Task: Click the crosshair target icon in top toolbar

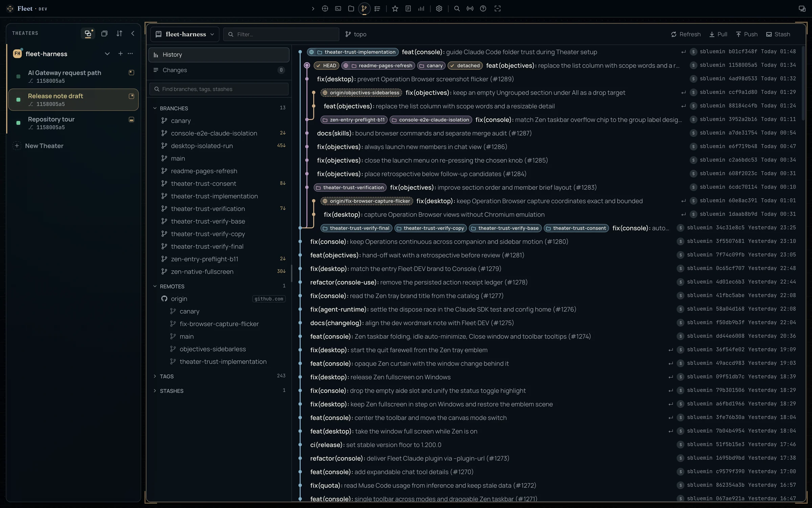Action: tap(325, 9)
